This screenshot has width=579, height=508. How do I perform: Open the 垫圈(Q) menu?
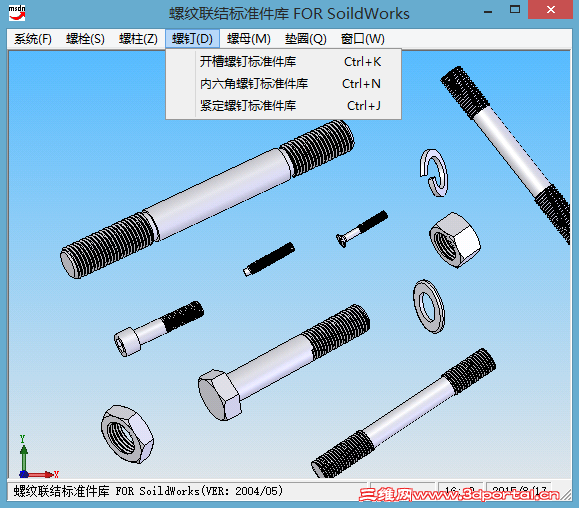[305, 39]
